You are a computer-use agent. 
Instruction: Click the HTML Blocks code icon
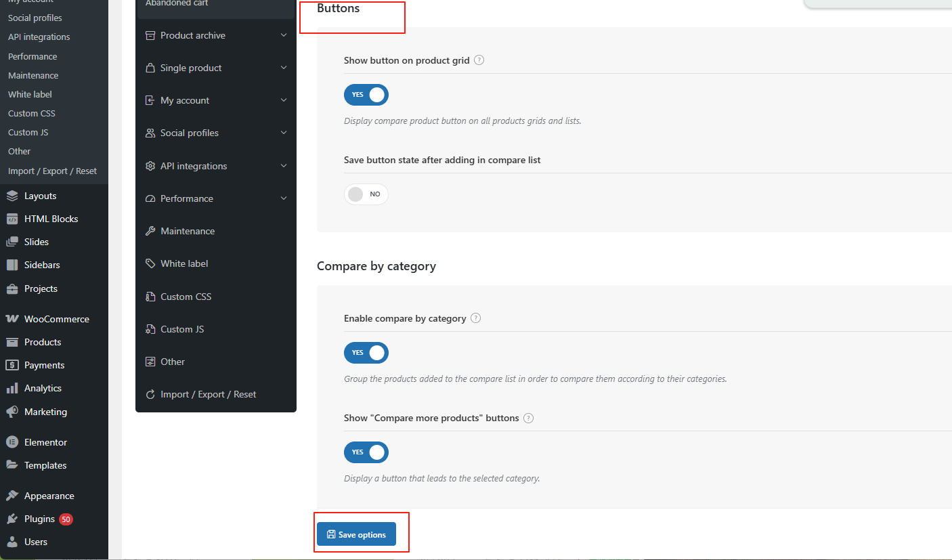point(12,219)
